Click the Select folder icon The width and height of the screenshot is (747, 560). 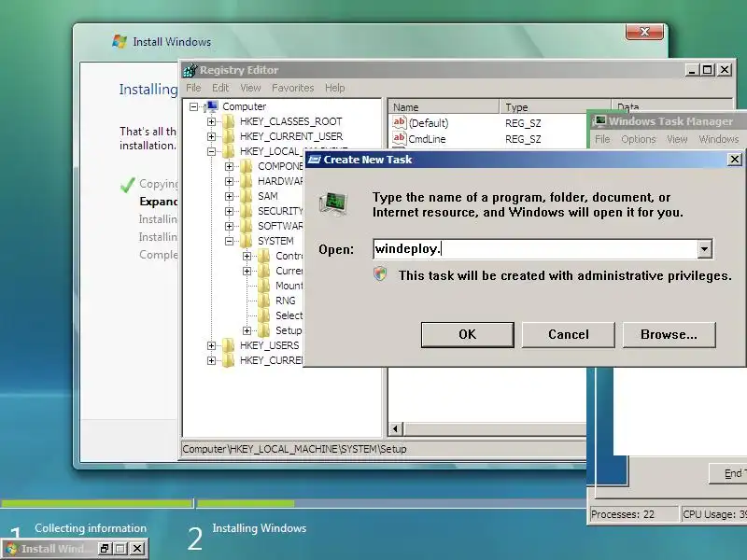tap(264, 315)
